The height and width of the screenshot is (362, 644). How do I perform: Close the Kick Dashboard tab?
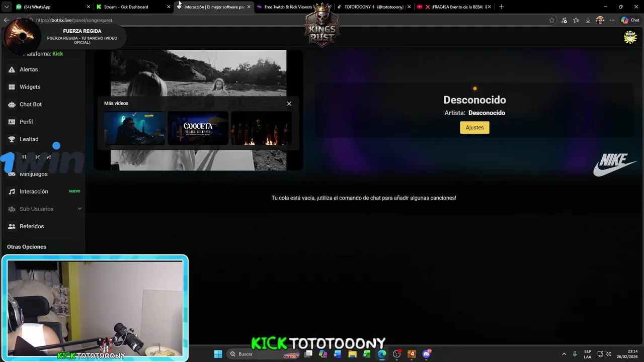169,7
